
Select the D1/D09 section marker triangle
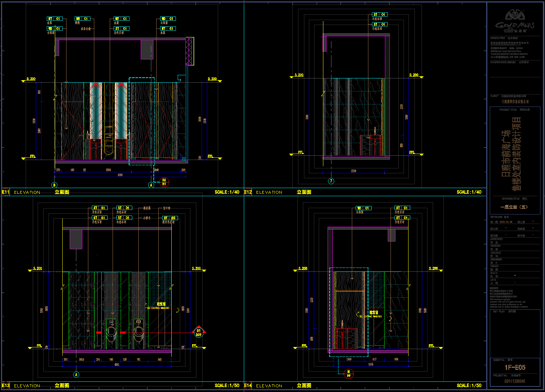click(199, 332)
